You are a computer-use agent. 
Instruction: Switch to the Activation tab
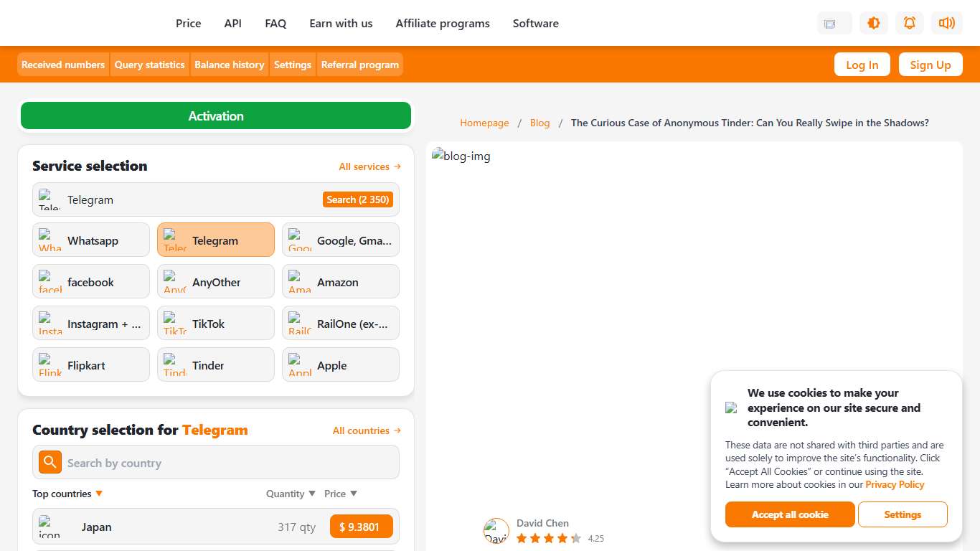[215, 116]
